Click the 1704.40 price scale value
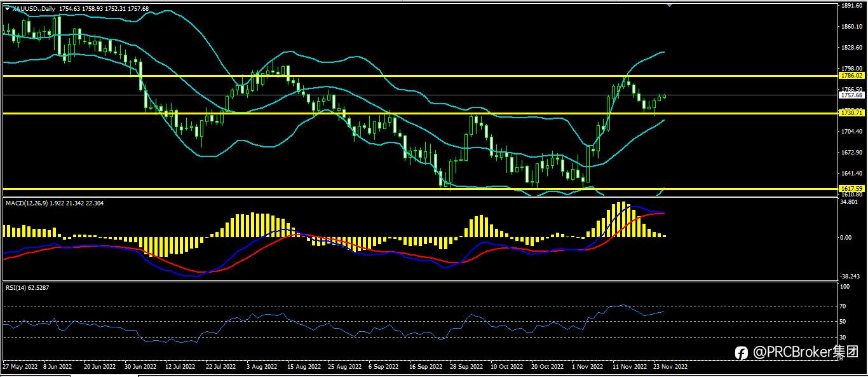The height and width of the screenshot is (377, 868). coord(851,132)
